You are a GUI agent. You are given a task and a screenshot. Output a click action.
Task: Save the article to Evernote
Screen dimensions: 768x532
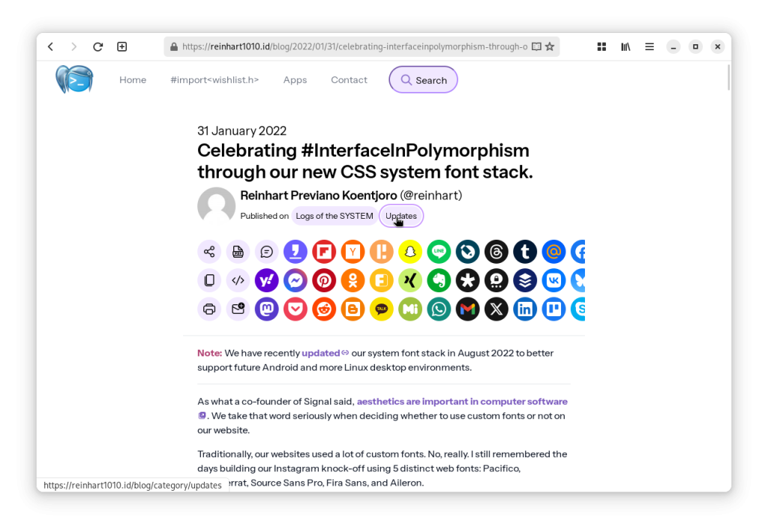click(439, 280)
